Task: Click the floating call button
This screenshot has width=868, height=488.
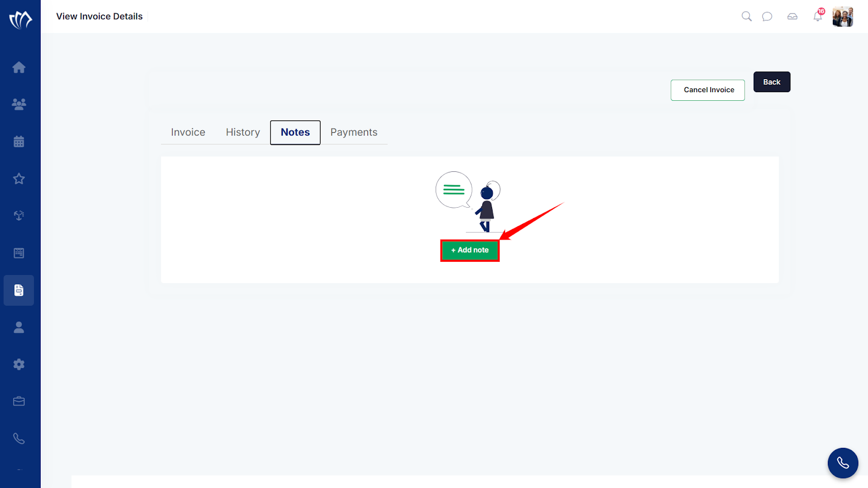Action: coord(843,463)
